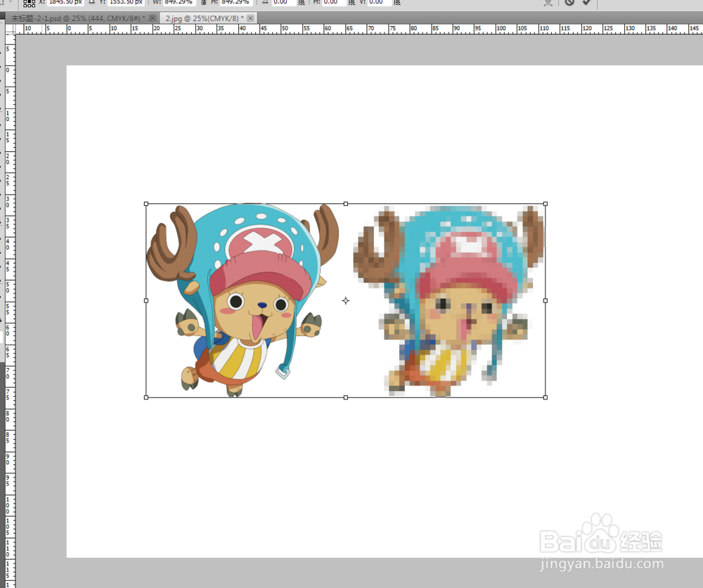This screenshot has height=588, width=703.
Task: Click the bottom-center transform handle
Action: coord(346,397)
